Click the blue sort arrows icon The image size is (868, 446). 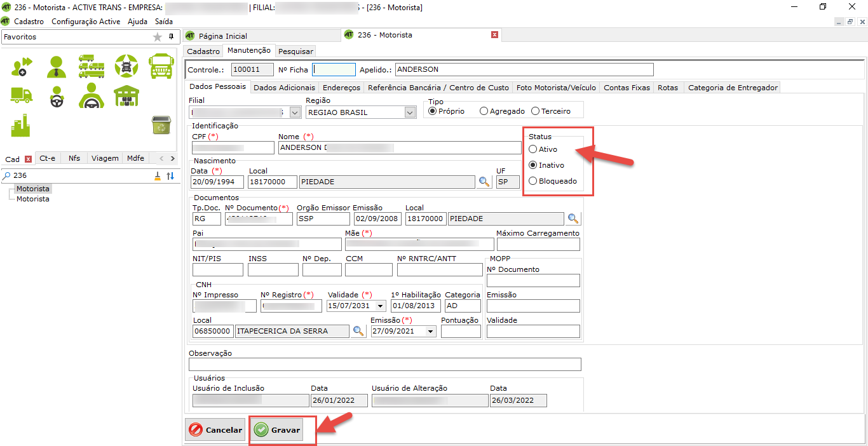170,176
